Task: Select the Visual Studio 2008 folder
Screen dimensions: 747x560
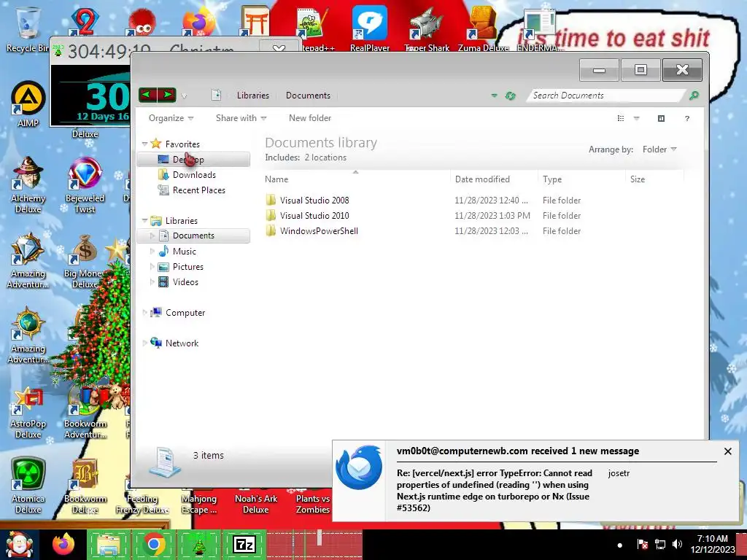Action: pyautogui.click(x=314, y=201)
